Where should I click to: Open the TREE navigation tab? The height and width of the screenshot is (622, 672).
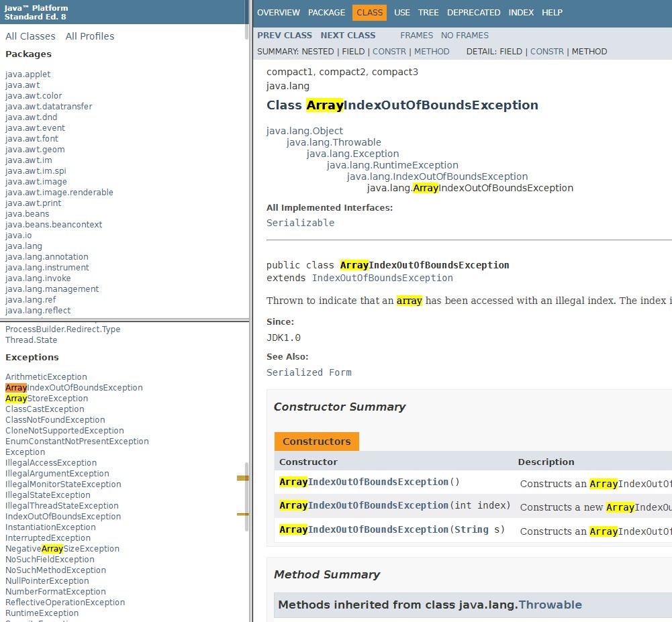pos(428,13)
